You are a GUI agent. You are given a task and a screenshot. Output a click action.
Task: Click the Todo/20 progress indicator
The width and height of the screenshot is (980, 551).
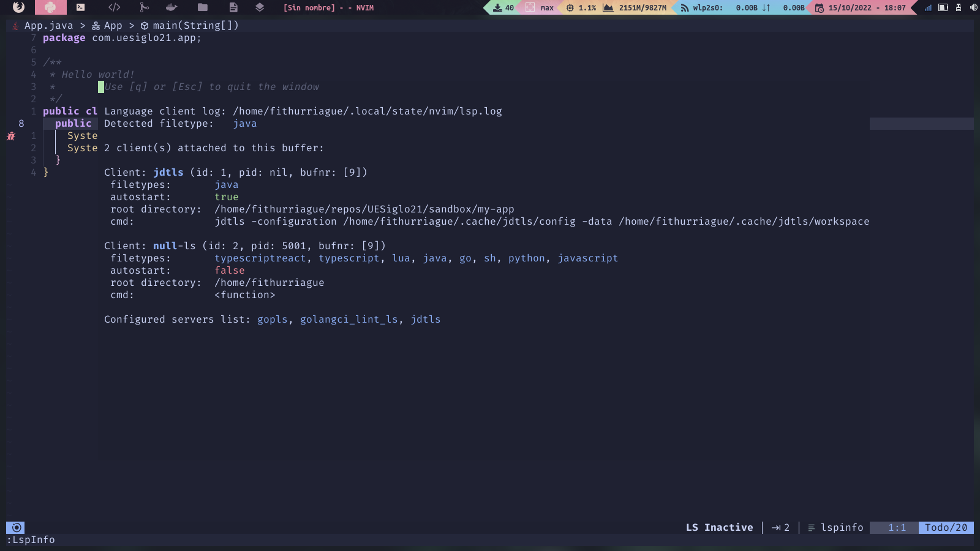click(x=946, y=527)
